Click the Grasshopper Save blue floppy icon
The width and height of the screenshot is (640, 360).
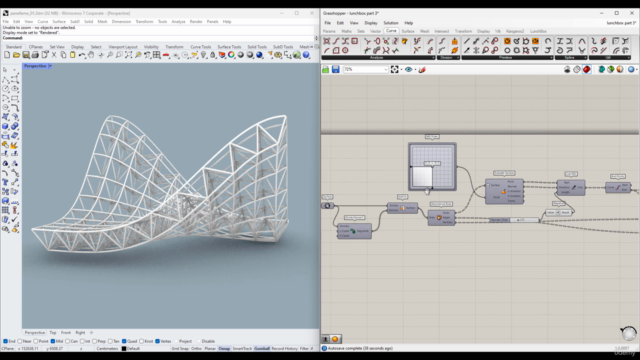point(336,70)
